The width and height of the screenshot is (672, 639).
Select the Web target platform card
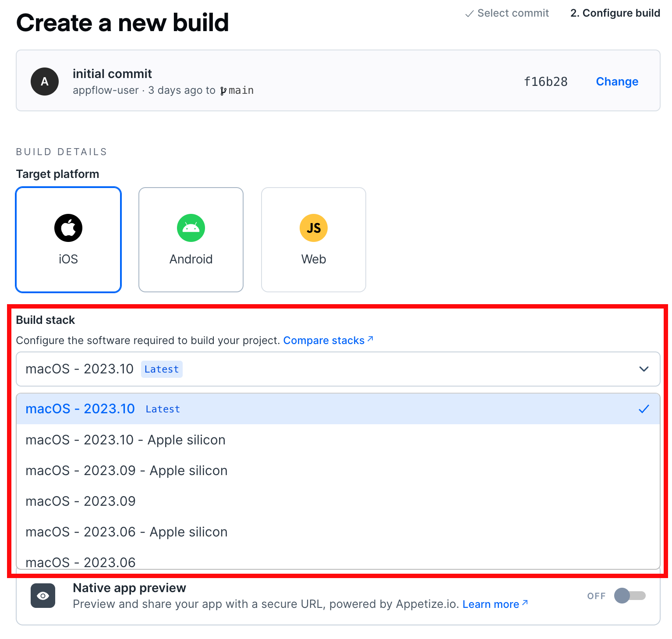point(314,240)
